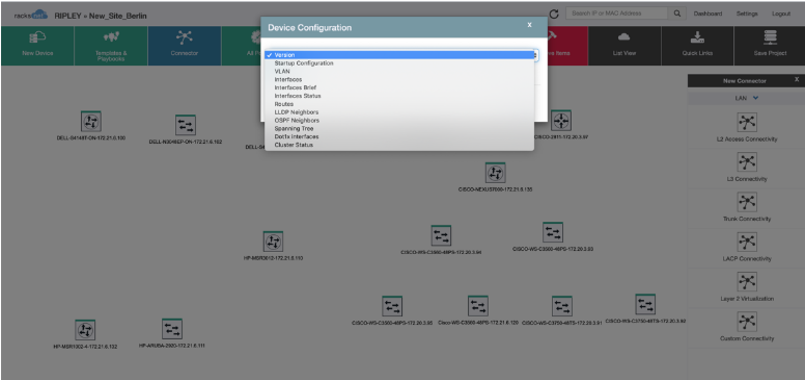Select DELL-S4148T-ON 172.21.6.100 device
The height and width of the screenshot is (380, 806).
(x=91, y=121)
